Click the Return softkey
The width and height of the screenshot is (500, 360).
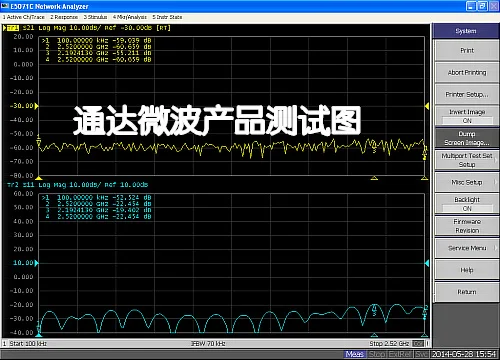coord(467,292)
